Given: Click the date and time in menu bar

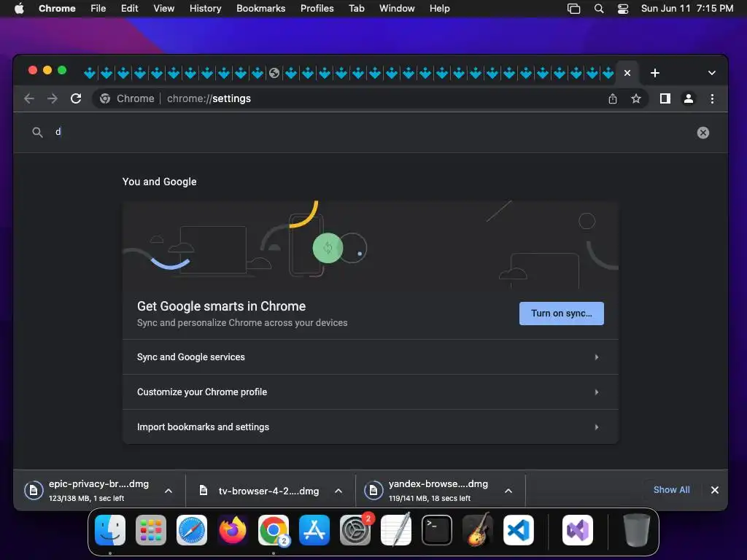Looking at the screenshot, I should pos(687,8).
